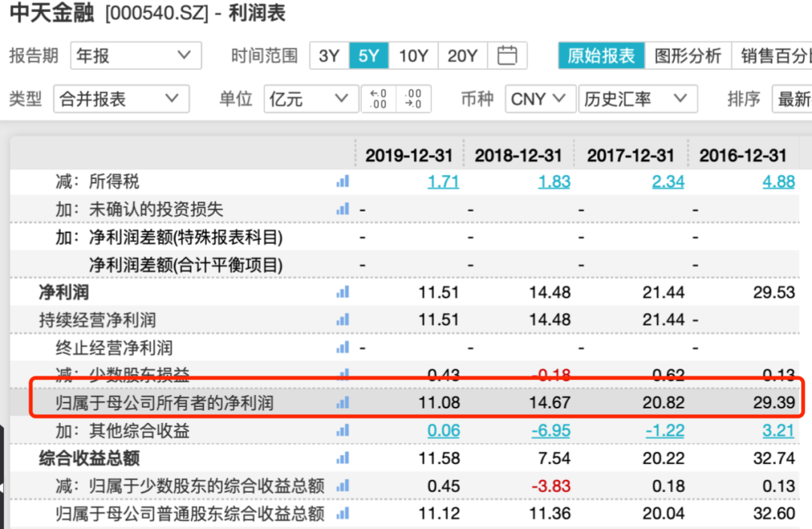
Task: Open the CNY currency dropdown
Action: [540, 99]
